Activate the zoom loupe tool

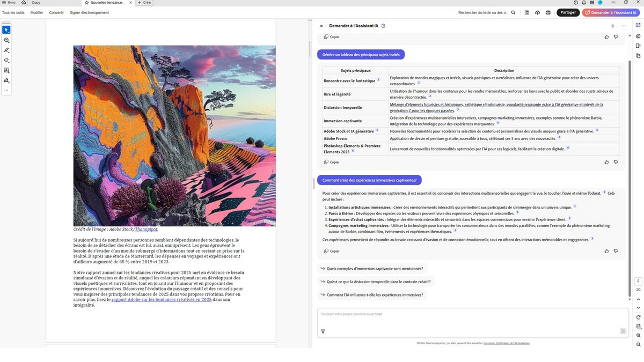click(x=6, y=40)
